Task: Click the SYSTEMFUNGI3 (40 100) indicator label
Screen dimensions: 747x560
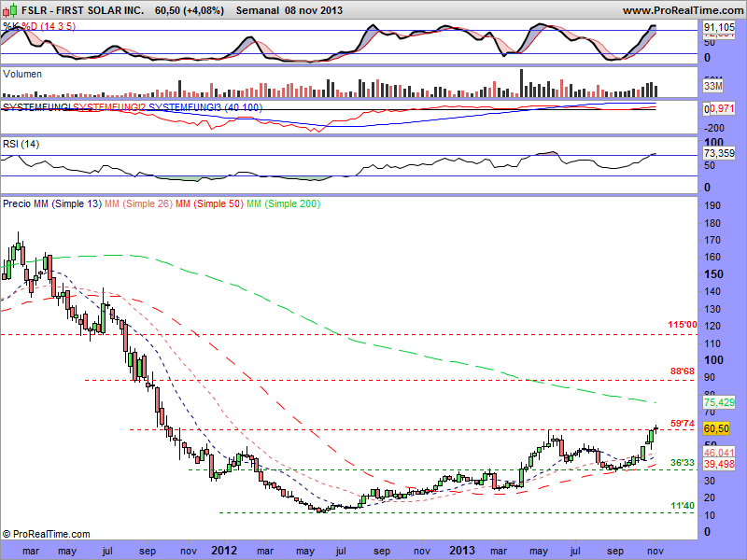Action: coord(205,107)
